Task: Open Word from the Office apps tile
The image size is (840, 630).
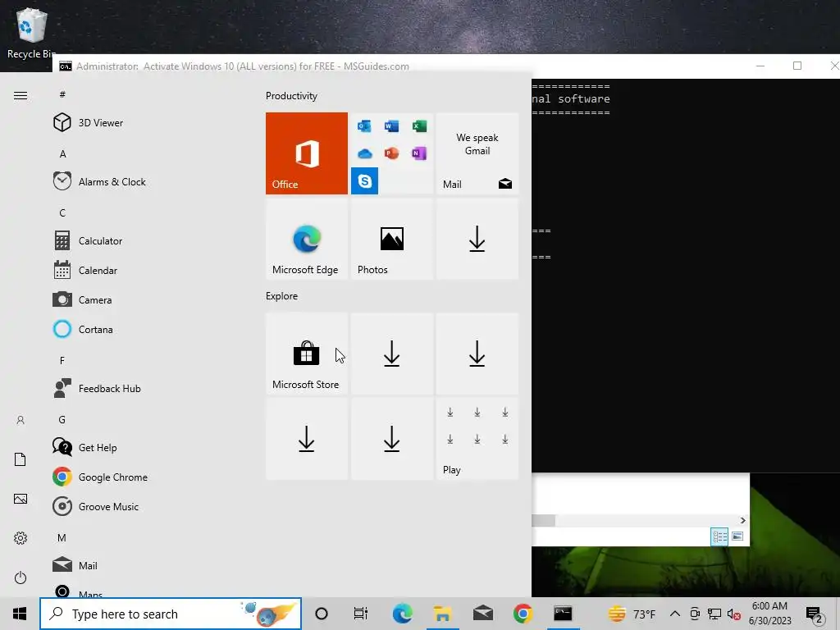Action: (391, 126)
